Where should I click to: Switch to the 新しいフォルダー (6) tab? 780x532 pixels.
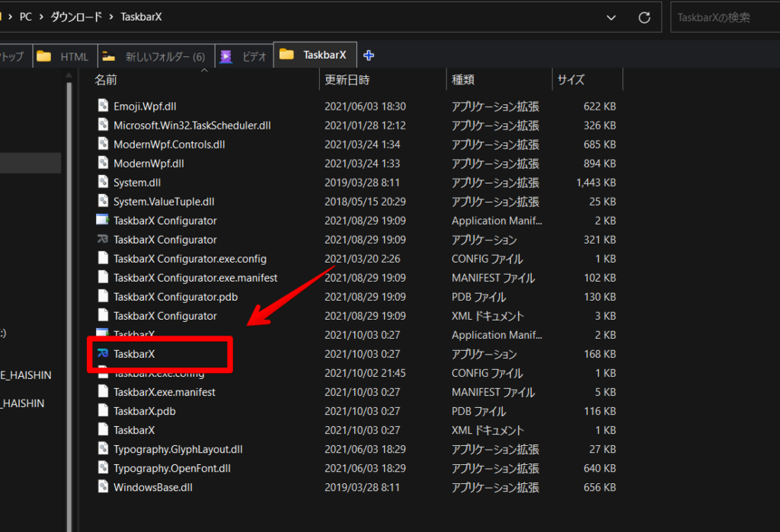click(x=156, y=56)
